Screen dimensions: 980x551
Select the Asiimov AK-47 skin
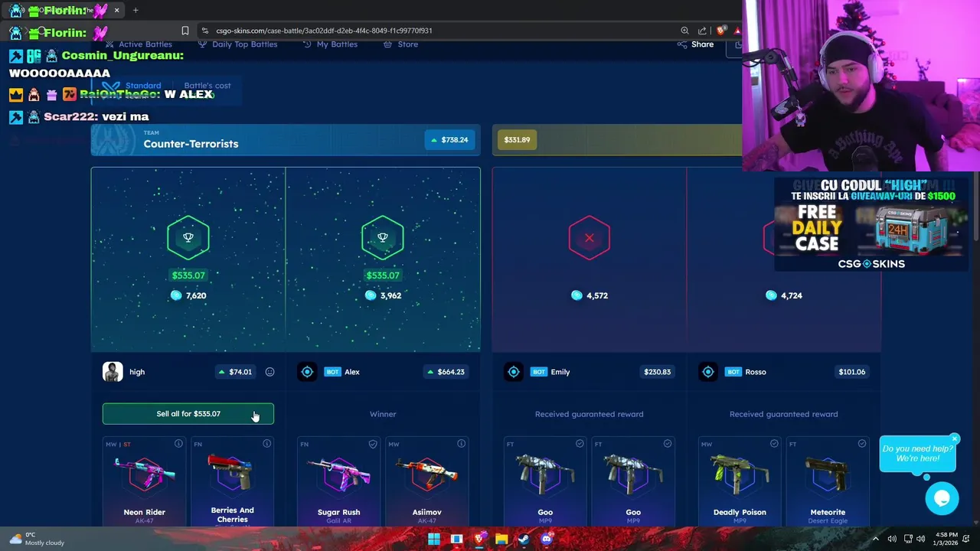tap(426, 481)
